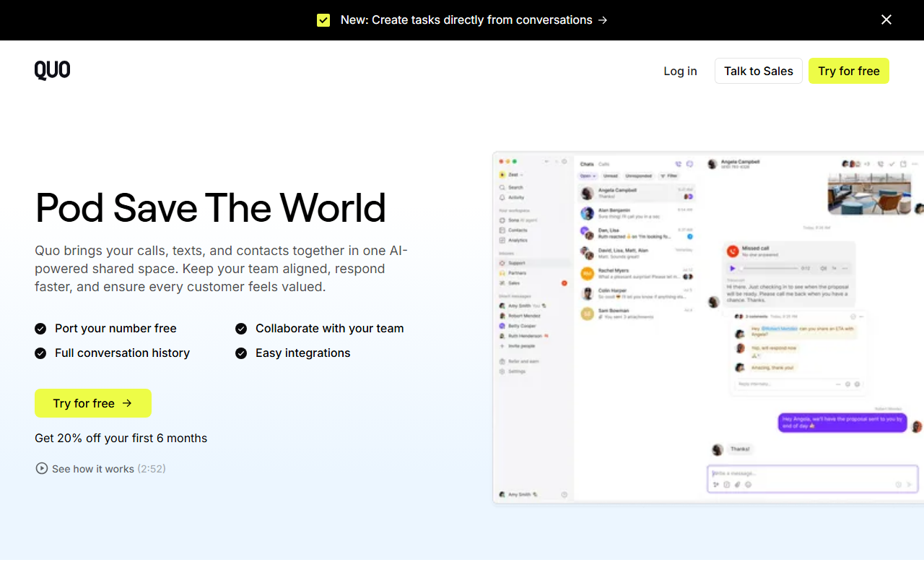Viewport: 924px width, 578px height.
Task: Send the message with the arrow icon
Action: point(909,485)
